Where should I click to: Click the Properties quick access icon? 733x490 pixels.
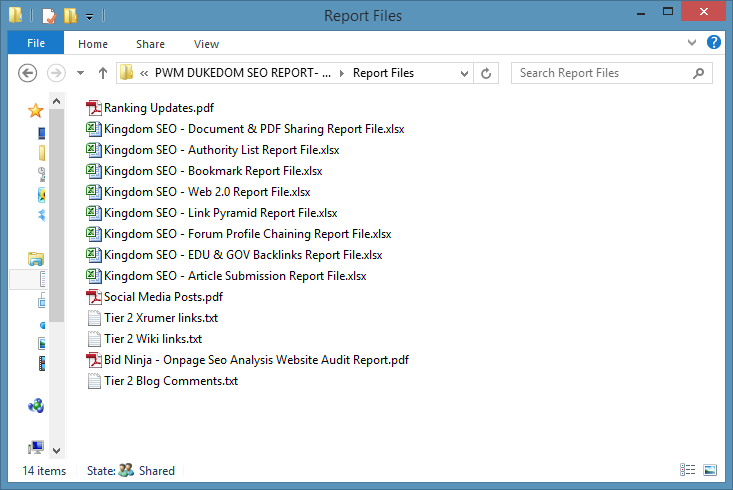coord(49,16)
